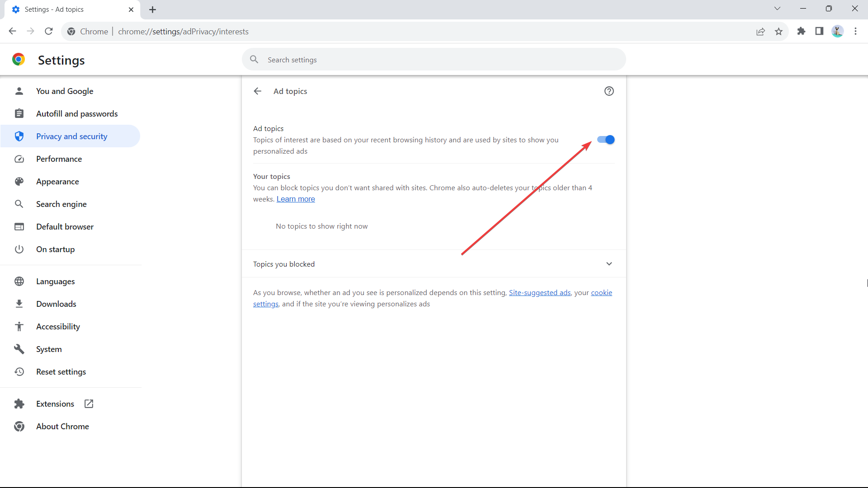This screenshot has height=488, width=868.
Task: Turn off the Ad topics toggle
Action: pyautogui.click(x=606, y=140)
